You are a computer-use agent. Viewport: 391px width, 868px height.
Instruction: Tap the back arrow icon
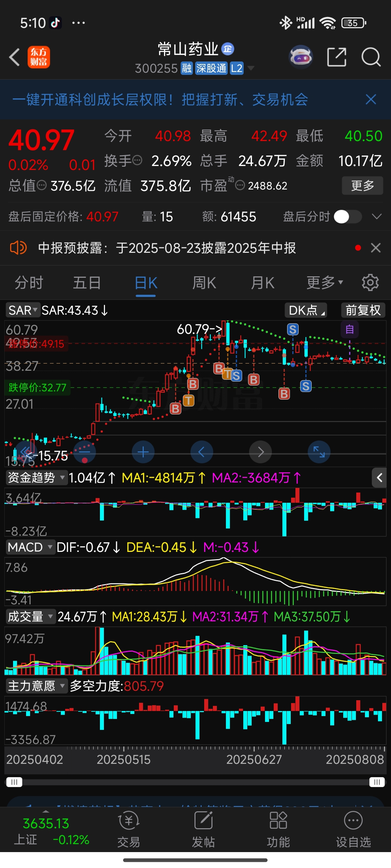15,57
